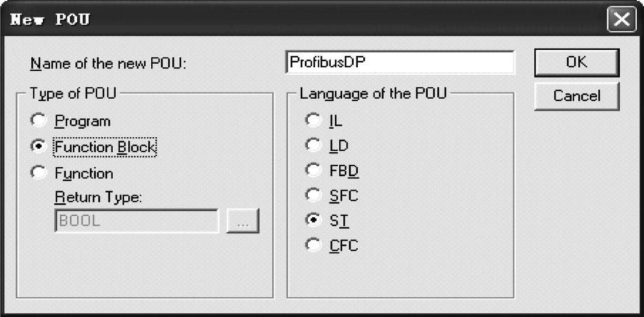Select Function as the POU type
The width and height of the screenshot is (644, 317).
[x=40, y=173]
